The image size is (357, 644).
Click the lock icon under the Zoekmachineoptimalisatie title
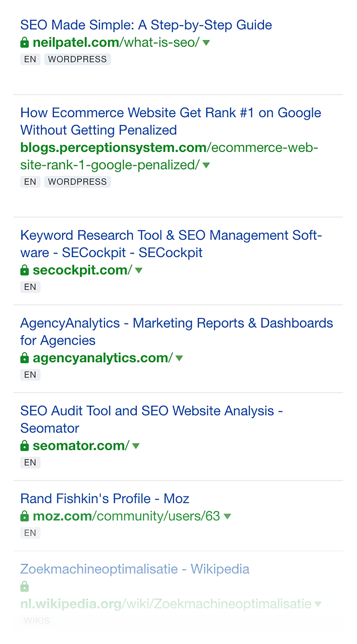click(24, 586)
